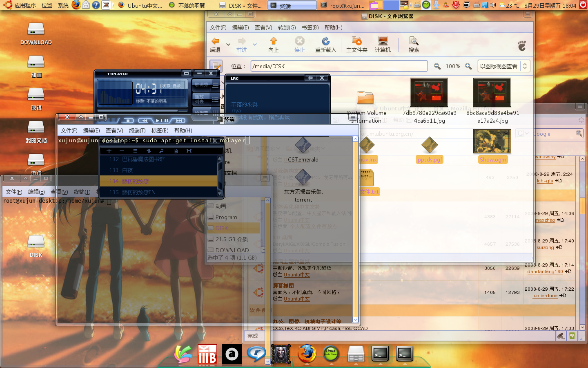
Task: Open 计算机 in the file browser toolbar
Action: (383, 45)
